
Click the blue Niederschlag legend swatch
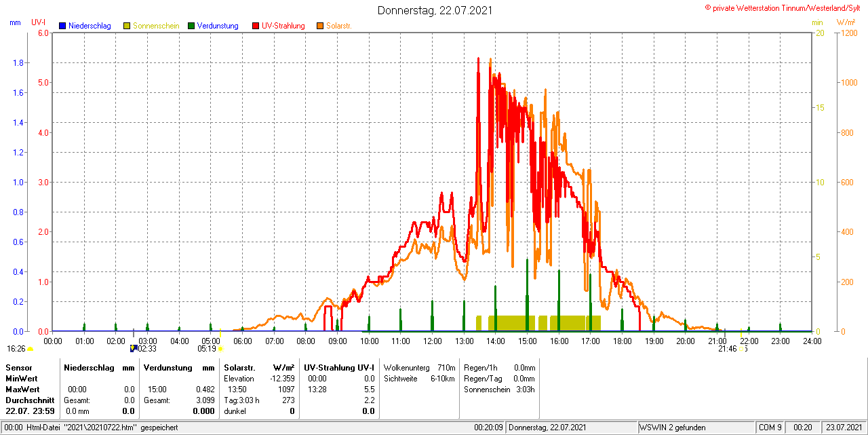(62, 26)
